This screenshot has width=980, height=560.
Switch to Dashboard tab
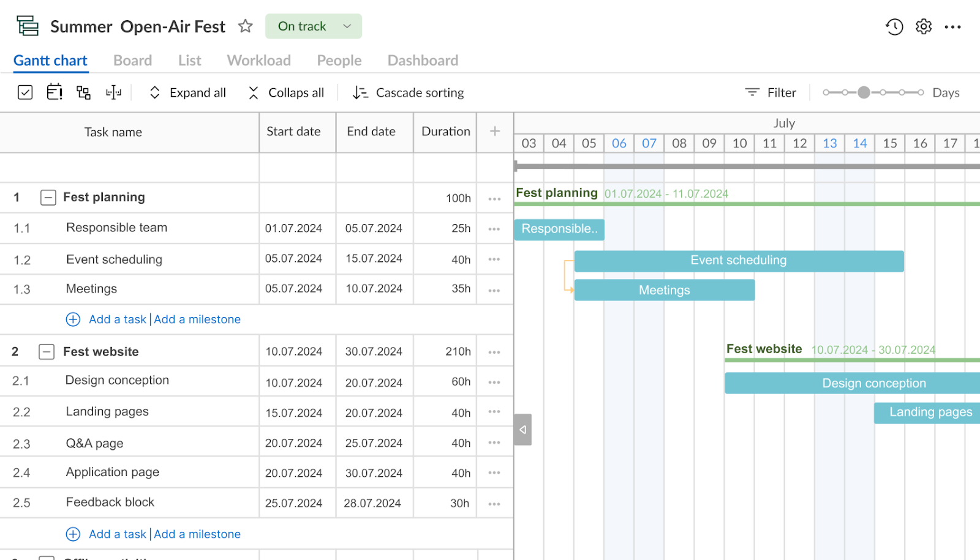[x=423, y=61]
